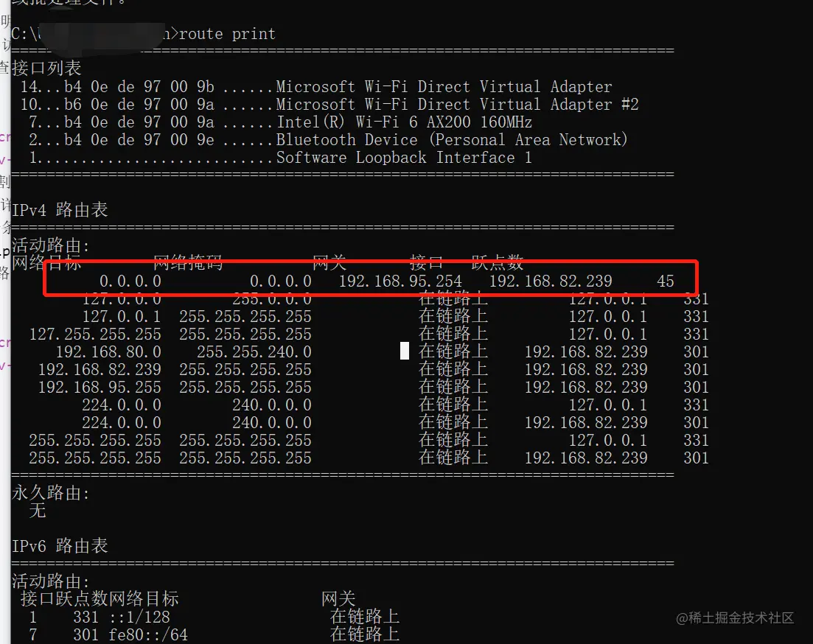813x644 pixels.
Task: Click the '无' entry under permanent routes
Action: point(38,510)
